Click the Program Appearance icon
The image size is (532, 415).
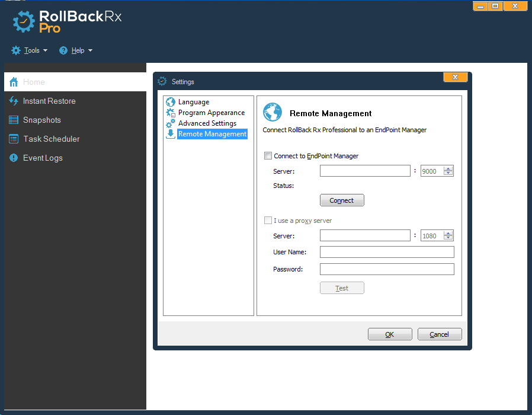coord(170,113)
